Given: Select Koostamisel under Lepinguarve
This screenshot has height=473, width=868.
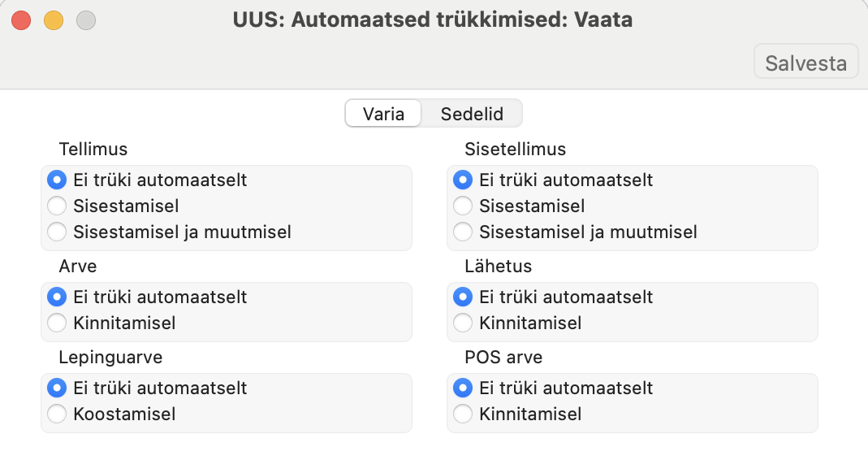Looking at the screenshot, I should (x=57, y=414).
